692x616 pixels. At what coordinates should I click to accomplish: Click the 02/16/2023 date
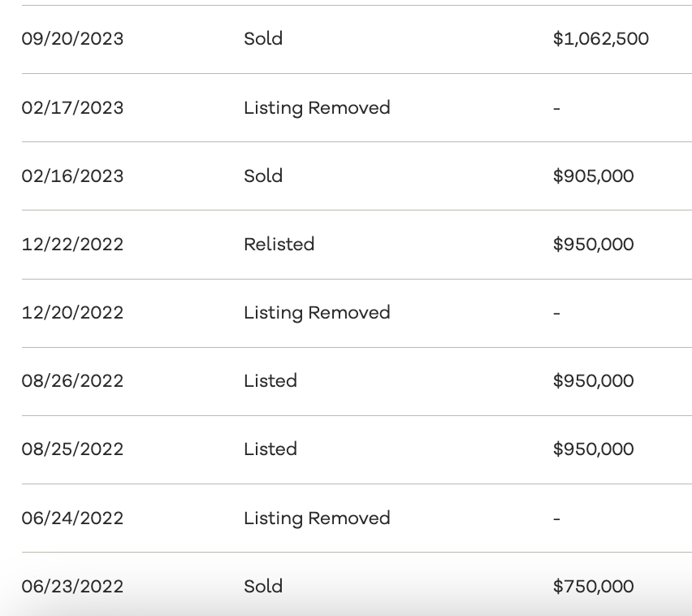click(72, 176)
